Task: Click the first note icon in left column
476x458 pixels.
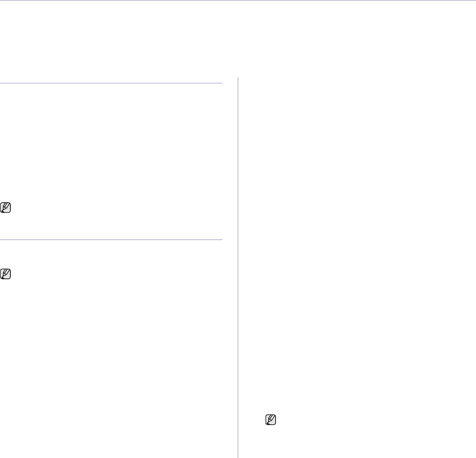Action: click(6, 208)
